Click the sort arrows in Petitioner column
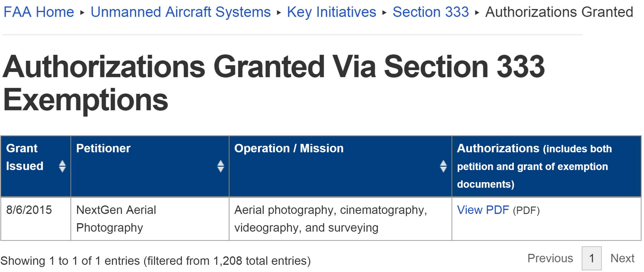This screenshot has height=272, width=644. click(x=220, y=166)
